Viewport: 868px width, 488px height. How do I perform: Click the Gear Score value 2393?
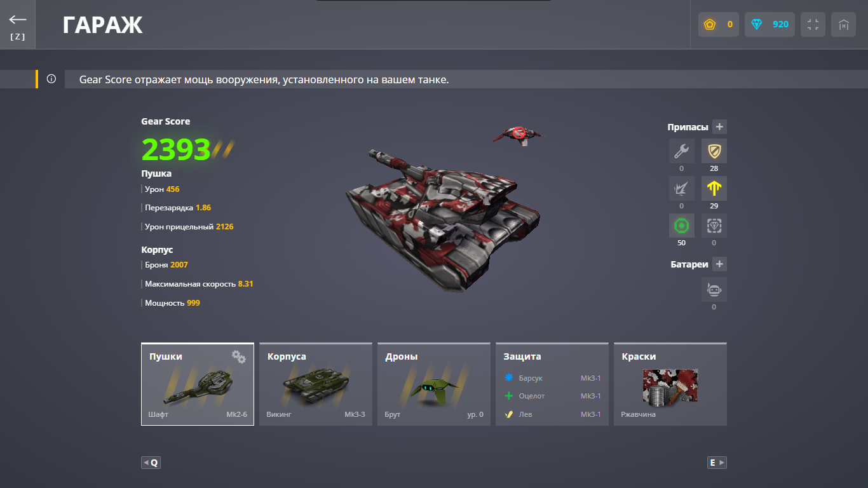(176, 149)
